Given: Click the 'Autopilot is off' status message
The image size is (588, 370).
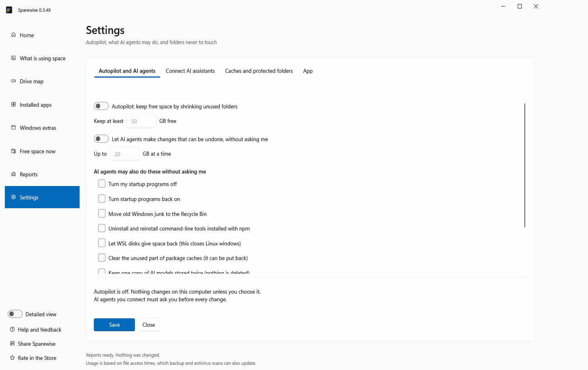Looking at the screenshot, I should (x=177, y=296).
